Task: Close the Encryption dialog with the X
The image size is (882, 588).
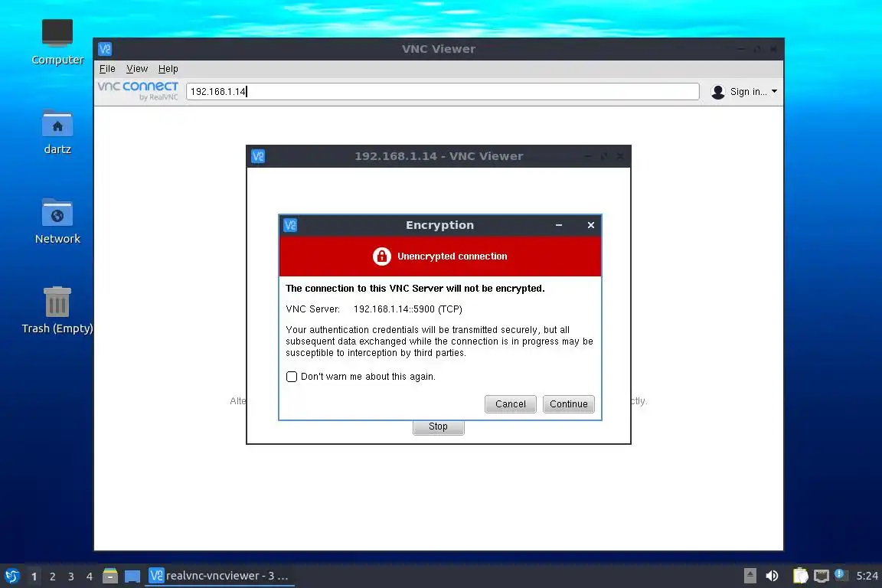Action: pos(590,225)
